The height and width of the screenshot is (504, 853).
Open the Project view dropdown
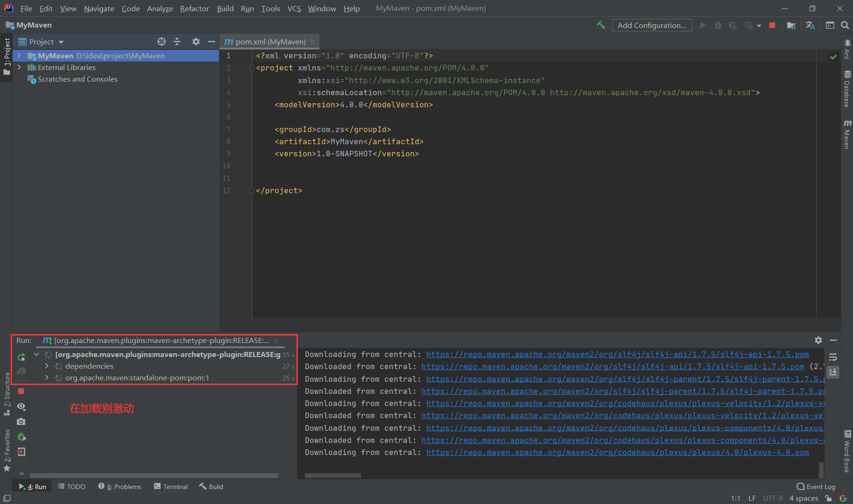61,42
